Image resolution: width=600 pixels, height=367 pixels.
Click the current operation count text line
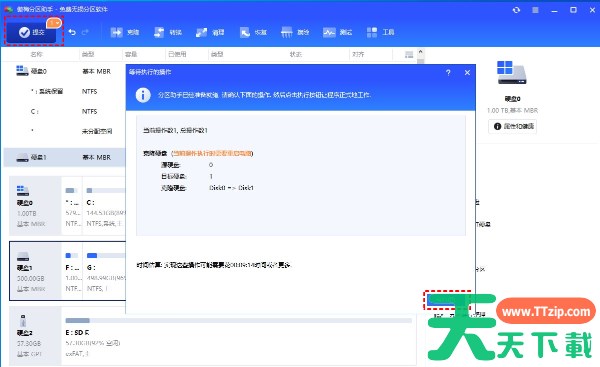click(x=175, y=130)
